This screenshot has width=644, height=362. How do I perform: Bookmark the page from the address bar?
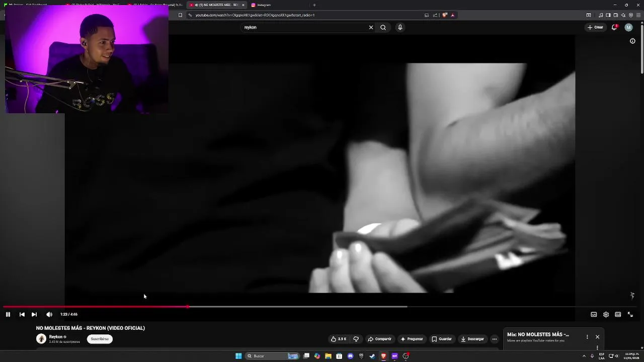(180, 15)
